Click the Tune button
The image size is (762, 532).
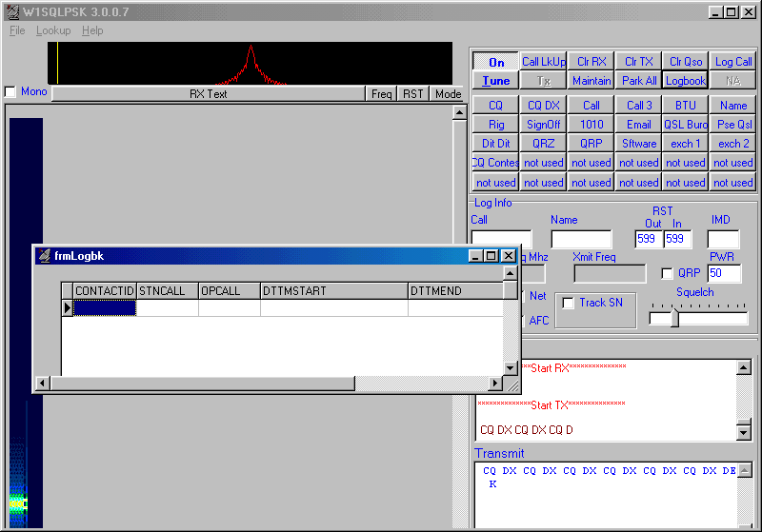click(x=495, y=81)
